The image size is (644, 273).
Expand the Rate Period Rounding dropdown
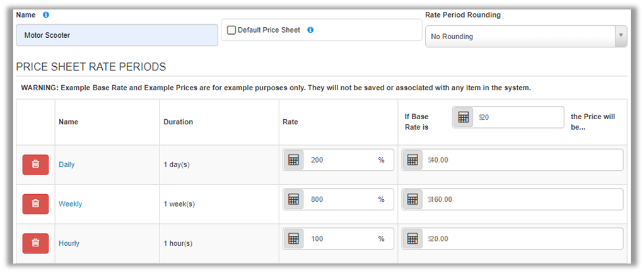[x=525, y=37]
